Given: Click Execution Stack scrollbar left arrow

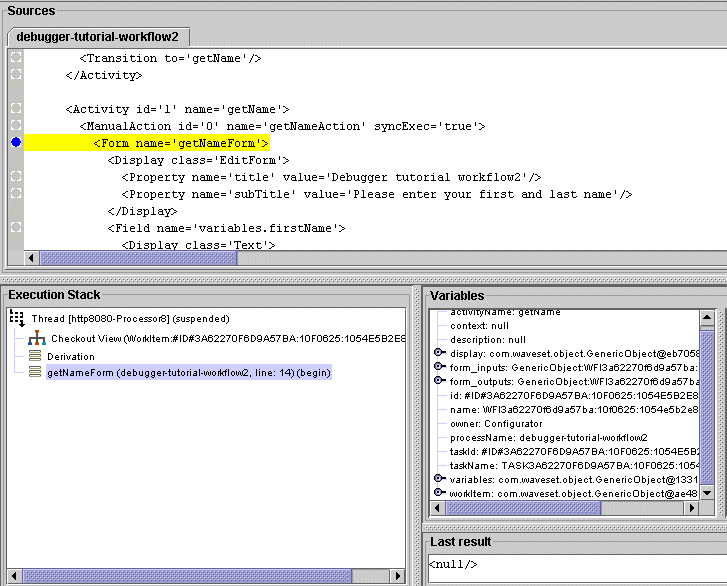Looking at the screenshot, I should [x=14, y=576].
